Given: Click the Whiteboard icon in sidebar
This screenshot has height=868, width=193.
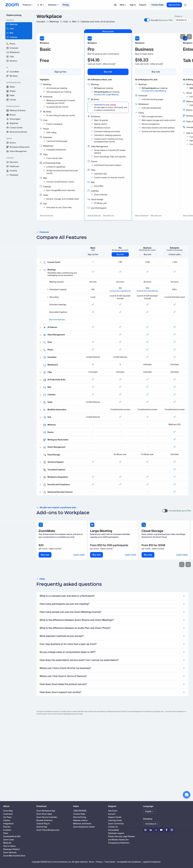Looking at the screenshot, I should click(x=7, y=52).
